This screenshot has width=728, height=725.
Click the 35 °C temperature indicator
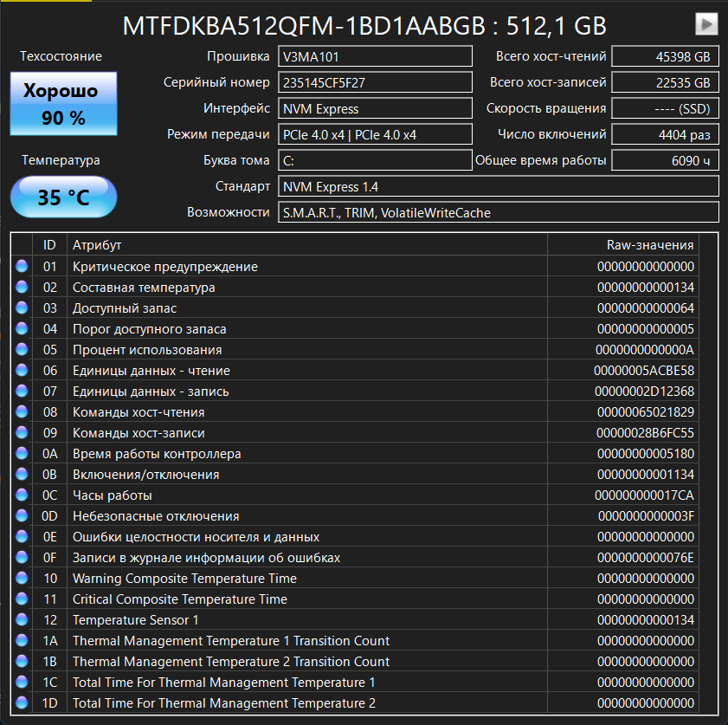click(x=63, y=197)
